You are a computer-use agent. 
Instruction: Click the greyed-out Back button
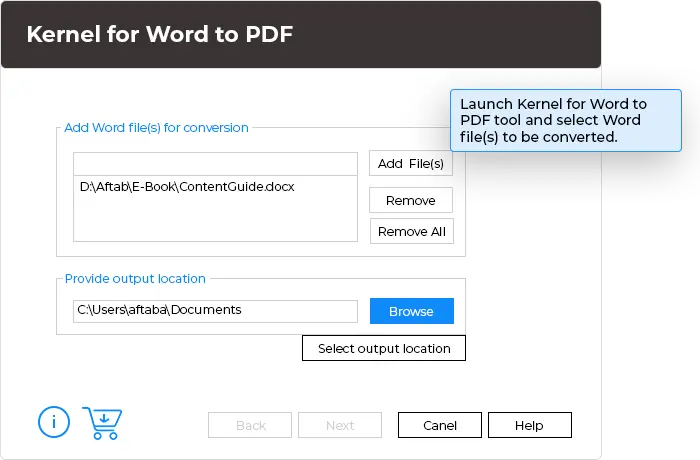point(250,425)
